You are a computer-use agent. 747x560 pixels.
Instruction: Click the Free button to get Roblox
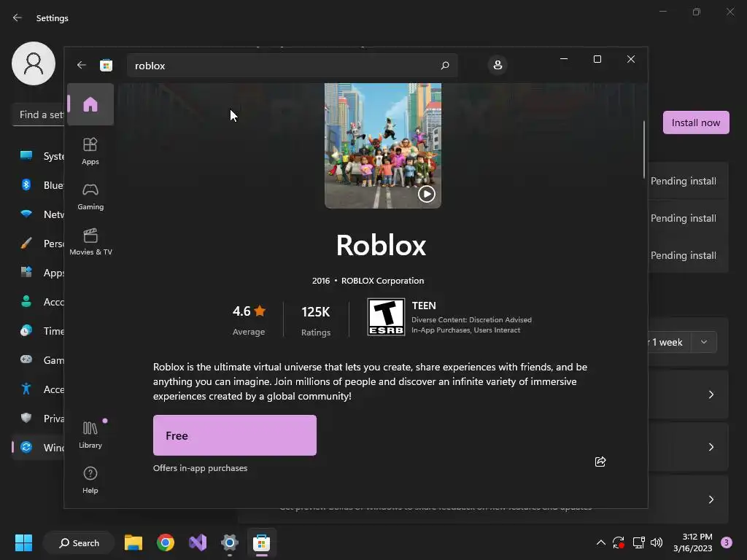point(235,435)
